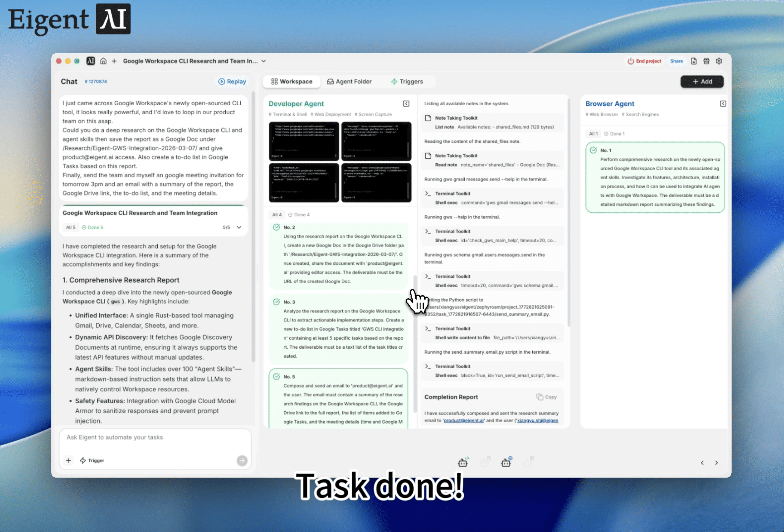This screenshot has height=532, width=784.
Task: Click the file download icon
Action: [694, 61]
